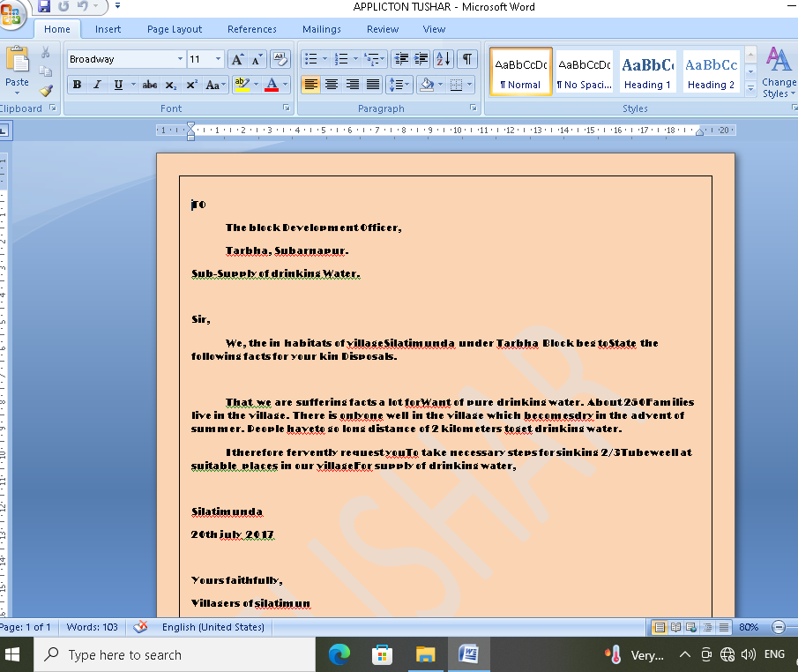
Task: Switch to the Page Layout tab
Action: (x=175, y=29)
